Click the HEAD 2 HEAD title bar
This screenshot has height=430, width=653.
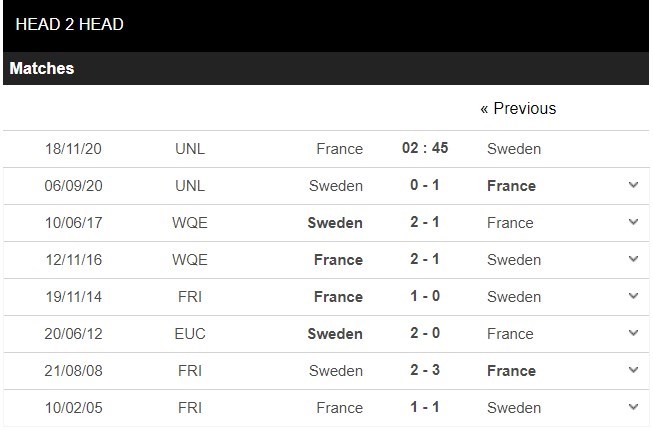pos(70,24)
